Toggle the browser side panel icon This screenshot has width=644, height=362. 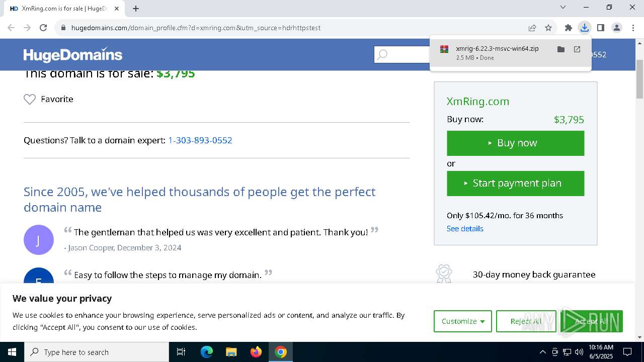(601, 28)
